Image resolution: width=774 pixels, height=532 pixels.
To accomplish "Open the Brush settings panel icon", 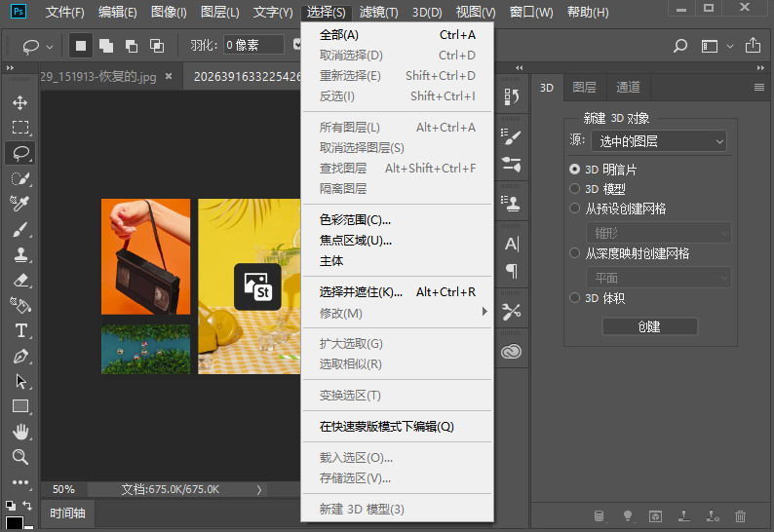I will tap(511, 136).
